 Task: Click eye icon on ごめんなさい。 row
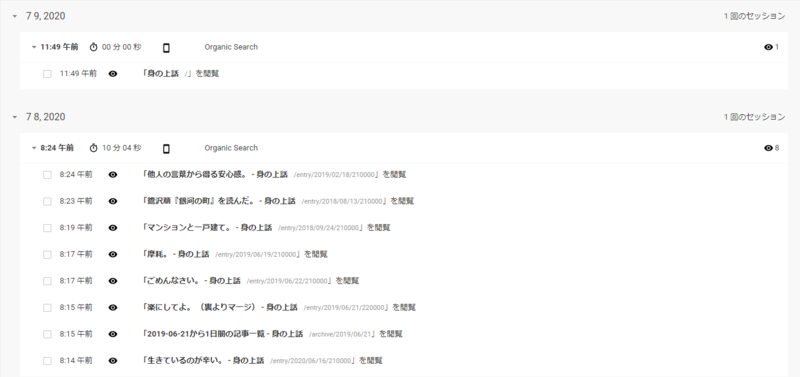[113, 281]
